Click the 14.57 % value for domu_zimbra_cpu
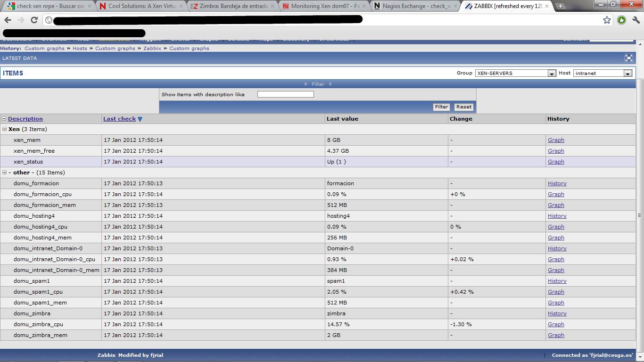 [339, 324]
